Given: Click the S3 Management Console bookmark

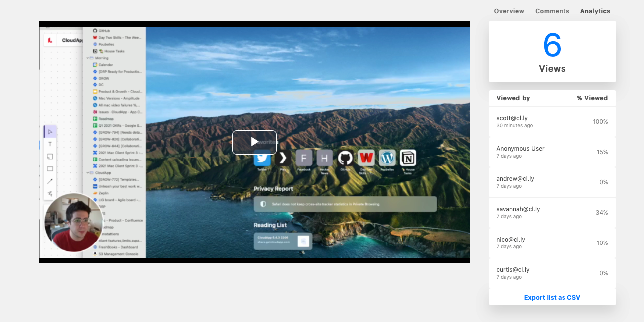Looking at the screenshot, I should pos(115,254).
